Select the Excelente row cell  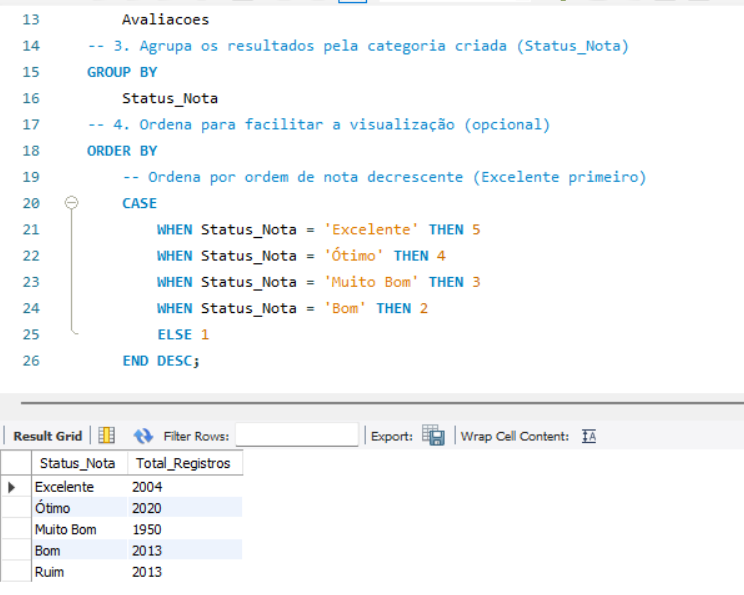pyautogui.click(x=80, y=487)
